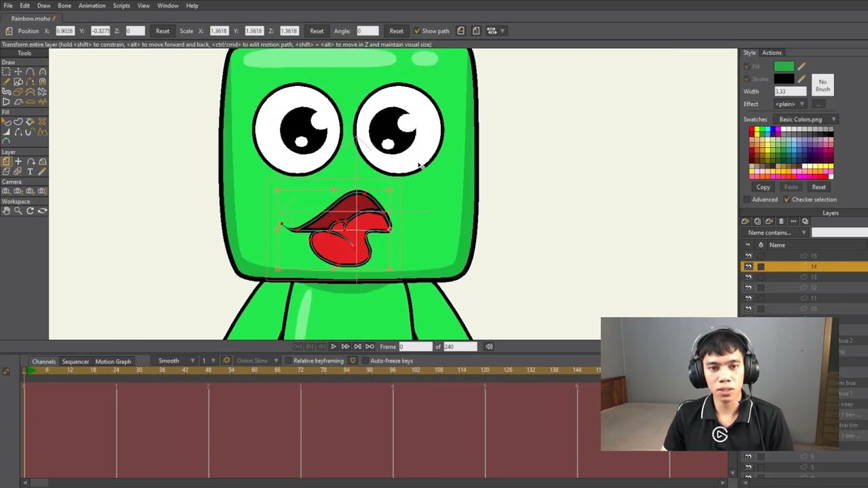The image size is (868, 488).
Task: Click the green Fill color swatch
Action: pos(784,66)
